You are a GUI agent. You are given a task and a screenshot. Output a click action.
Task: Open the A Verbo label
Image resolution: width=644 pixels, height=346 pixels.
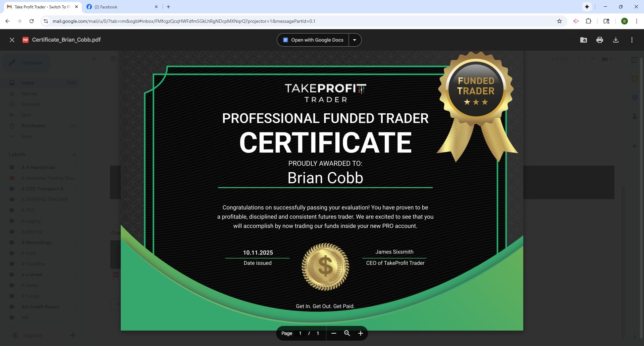[40, 285]
